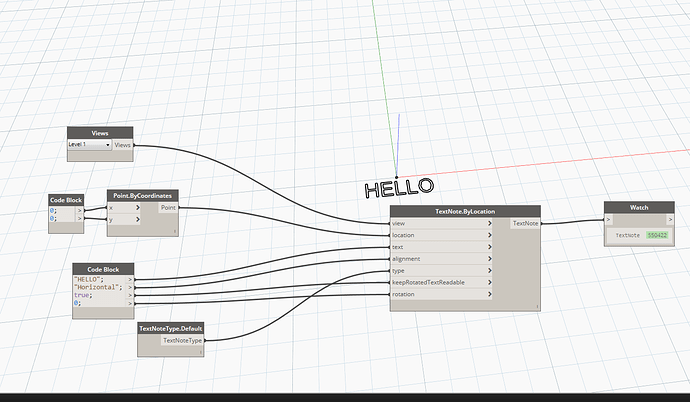This screenshot has height=402, width=690.
Task: Click the TextNote label inside Watch
Action: pyautogui.click(x=628, y=235)
